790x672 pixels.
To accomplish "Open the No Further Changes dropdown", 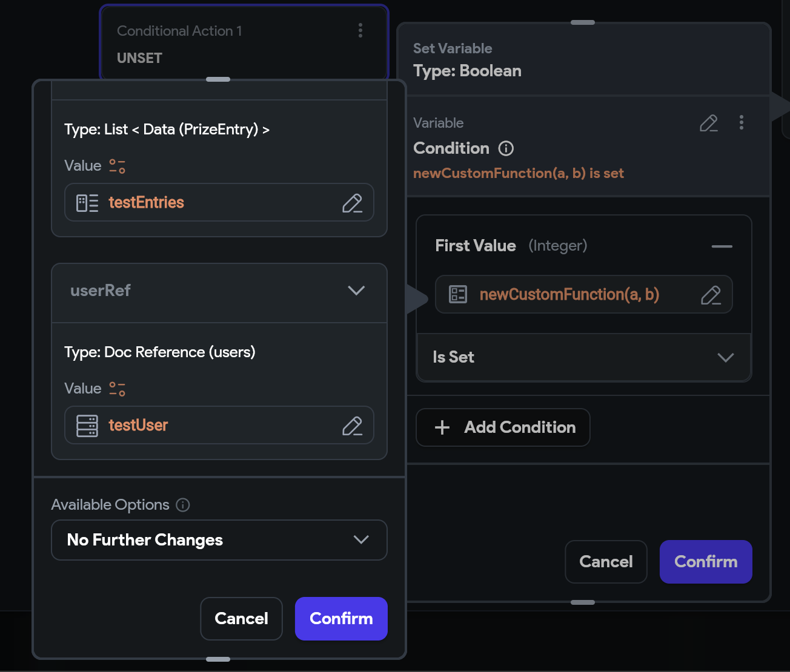I will 219,540.
